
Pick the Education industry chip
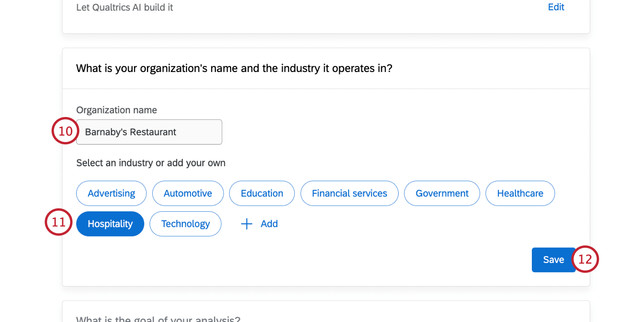[262, 194]
